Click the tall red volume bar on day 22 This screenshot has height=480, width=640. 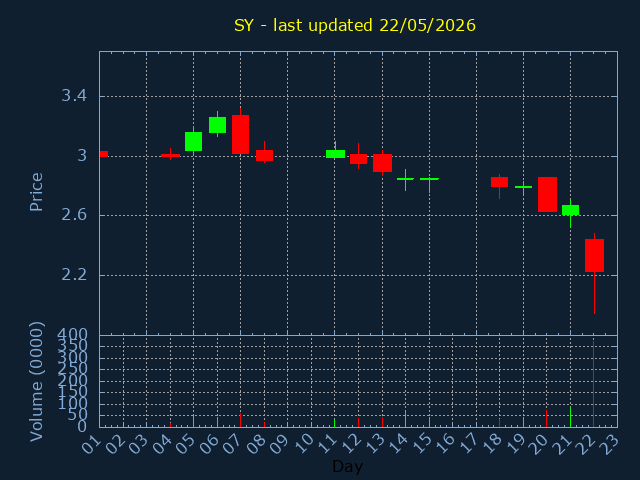click(593, 384)
